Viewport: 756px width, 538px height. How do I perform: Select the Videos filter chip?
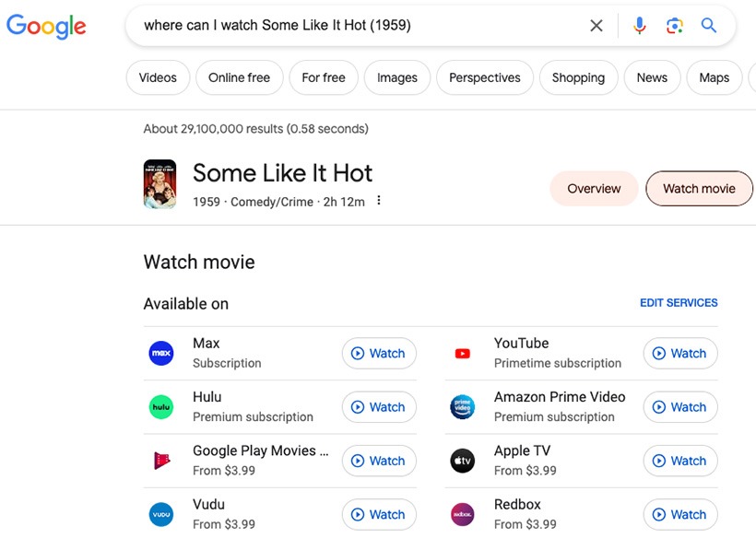click(x=158, y=77)
